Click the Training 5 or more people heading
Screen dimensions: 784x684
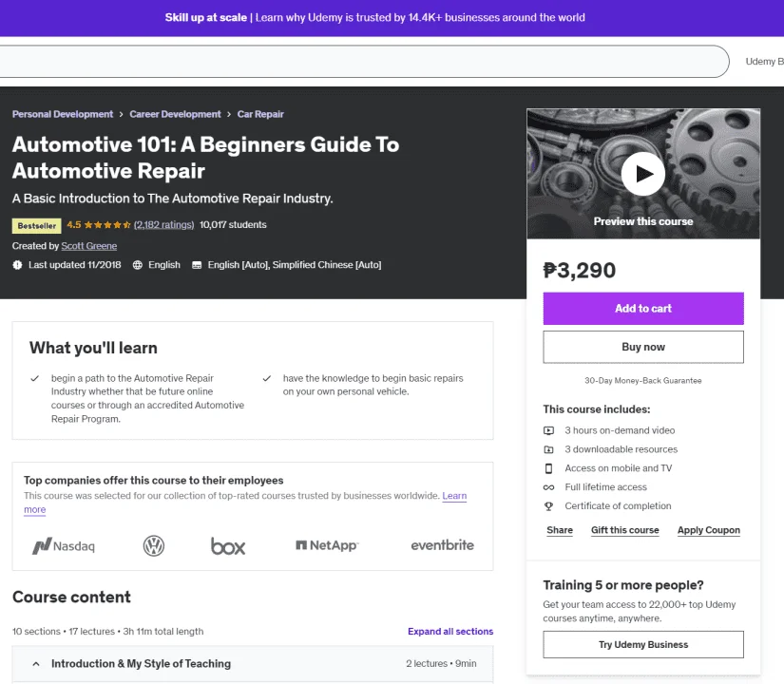(x=623, y=585)
